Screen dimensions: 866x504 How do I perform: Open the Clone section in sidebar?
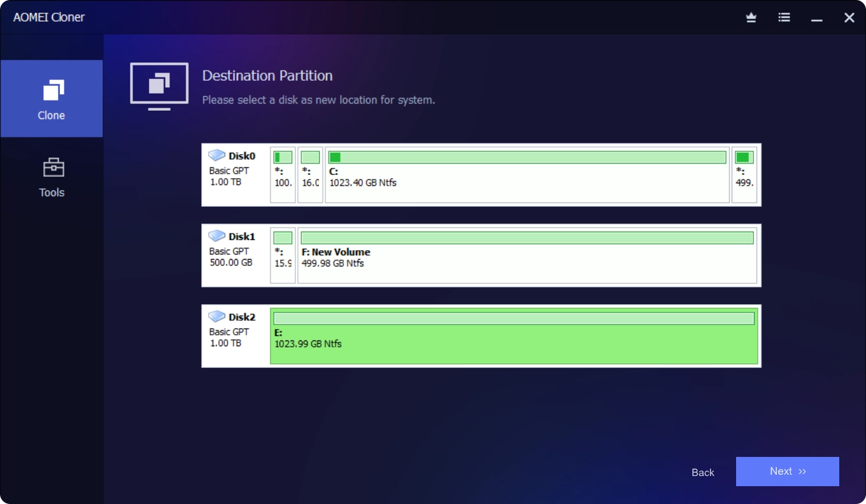click(51, 99)
